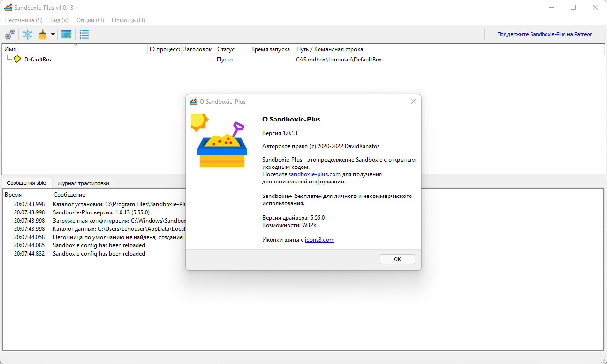Select the DefaultBox name text
This screenshot has width=607, height=364.
click(38, 60)
